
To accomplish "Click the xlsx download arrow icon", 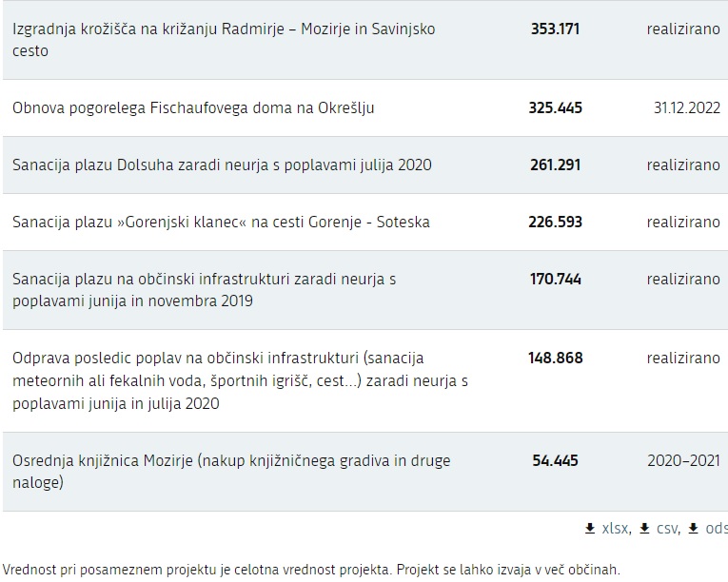I will click(x=590, y=528).
